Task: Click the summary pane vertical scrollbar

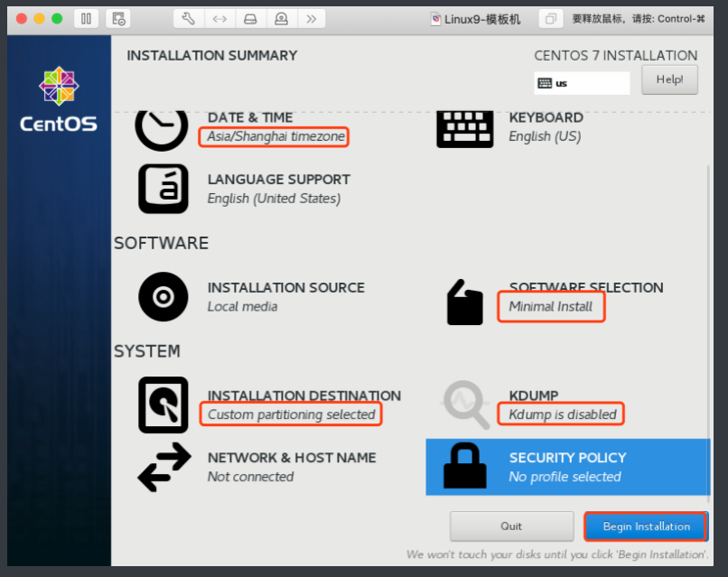Action: tap(708, 333)
